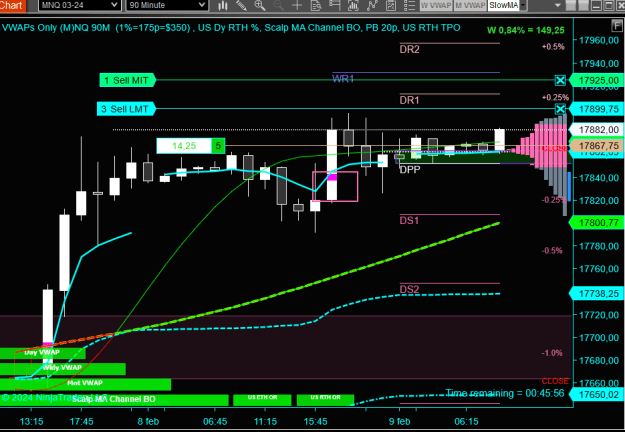Click the Mnt VWAP indicator label

click(x=85, y=384)
